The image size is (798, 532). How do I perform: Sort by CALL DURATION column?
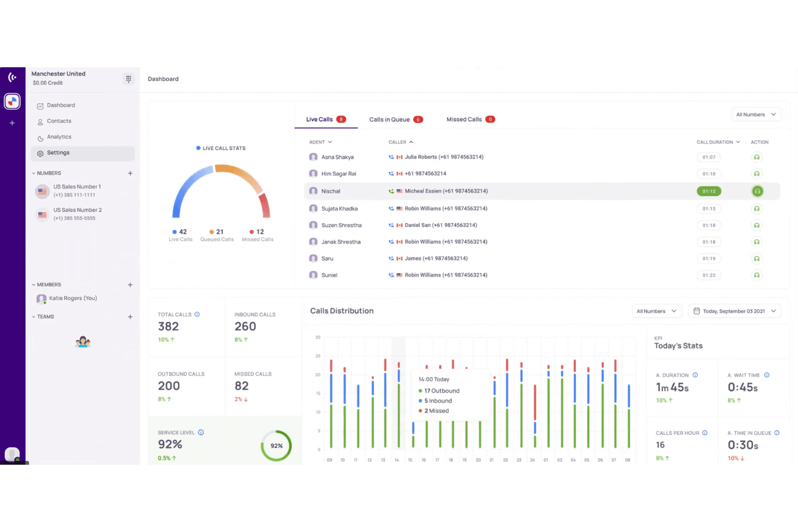click(718, 142)
